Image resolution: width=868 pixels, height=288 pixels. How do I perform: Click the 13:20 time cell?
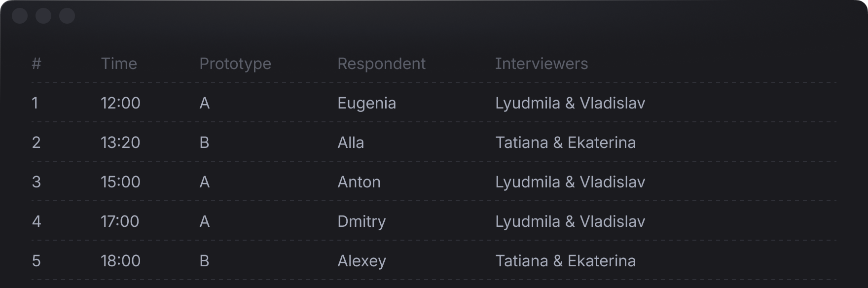click(120, 143)
